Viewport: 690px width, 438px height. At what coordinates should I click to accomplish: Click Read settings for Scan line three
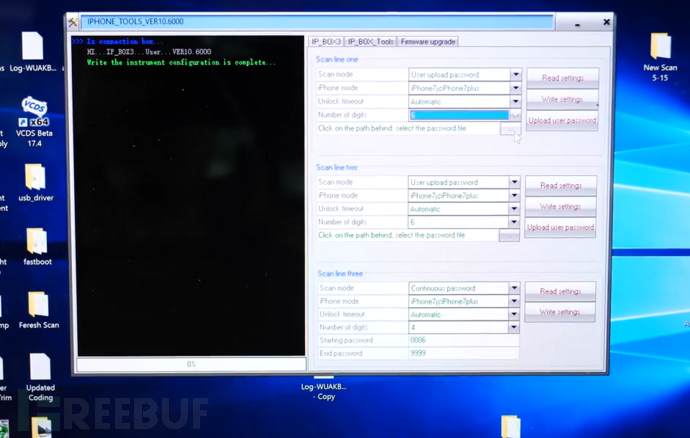[560, 291]
